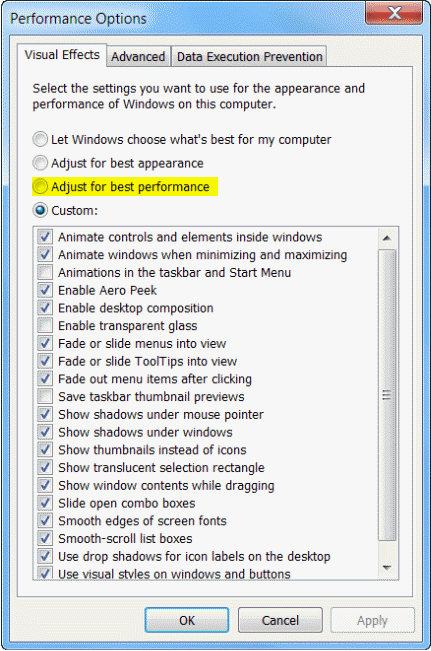
Task: Click the Cancel button
Action: click(280, 620)
